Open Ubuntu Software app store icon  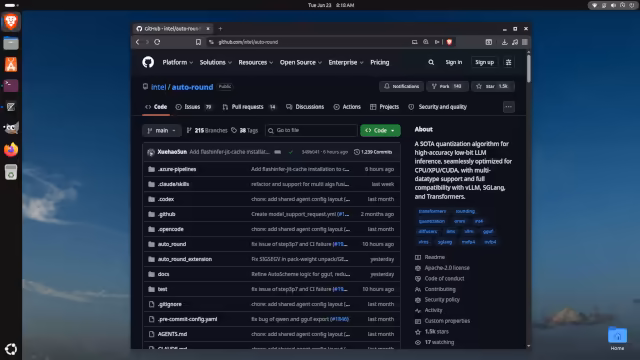click(x=11, y=64)
